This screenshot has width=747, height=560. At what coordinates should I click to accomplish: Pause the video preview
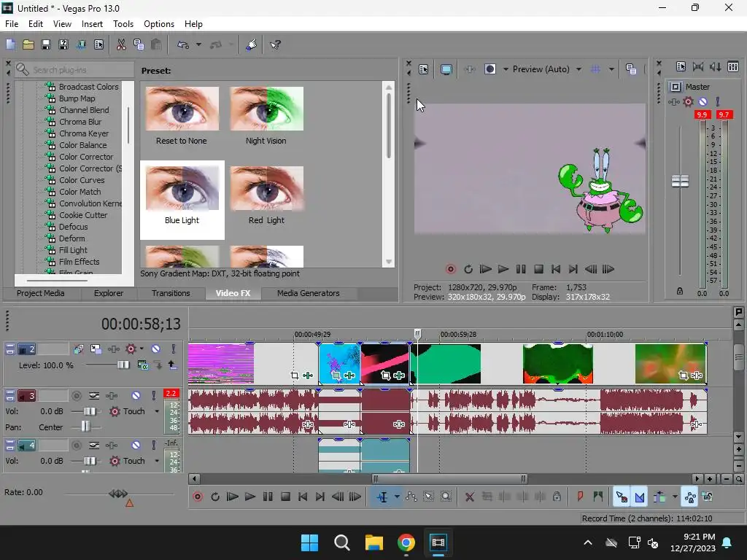click(x=521, y=269)
